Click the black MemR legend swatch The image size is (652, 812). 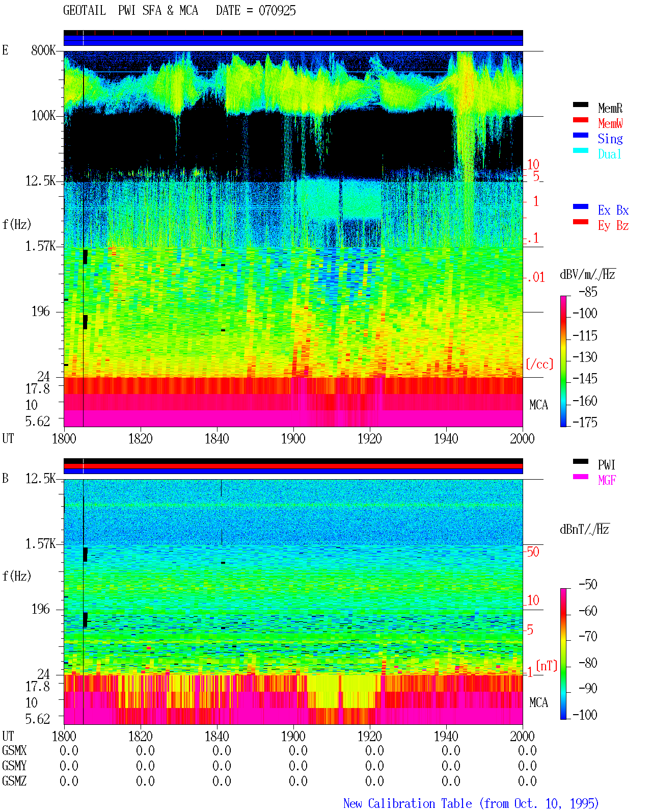tap(581, 104)
